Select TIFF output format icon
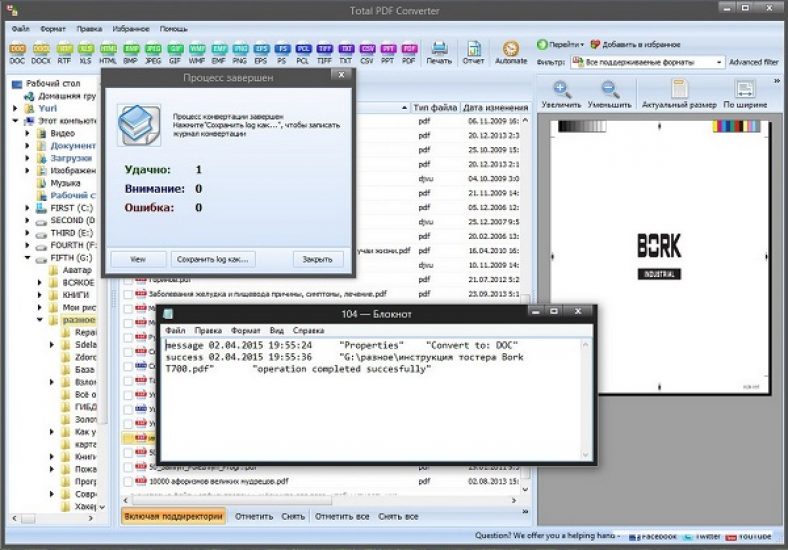 tap(324, 53)
